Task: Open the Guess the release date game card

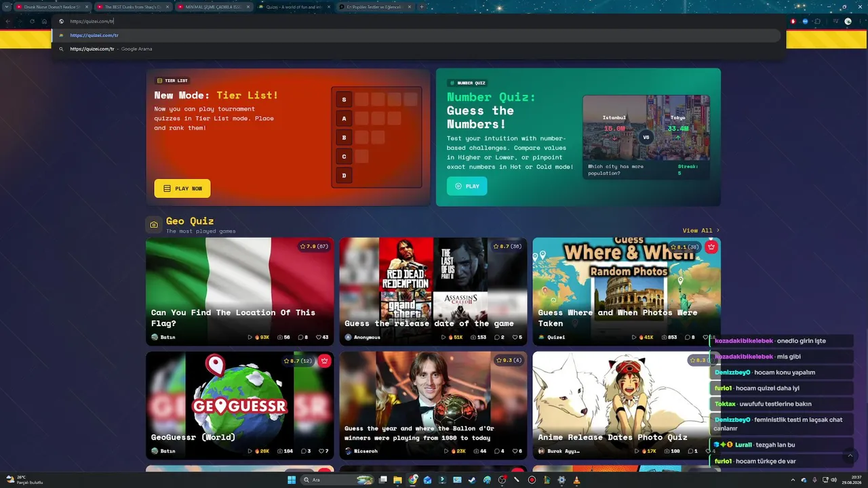Action: (433, 291)
